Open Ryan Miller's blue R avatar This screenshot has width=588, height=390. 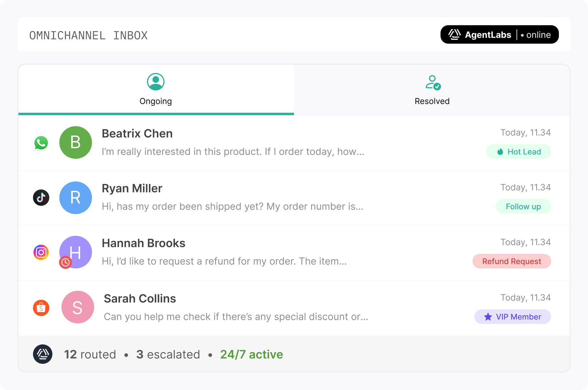pos(76,198)
